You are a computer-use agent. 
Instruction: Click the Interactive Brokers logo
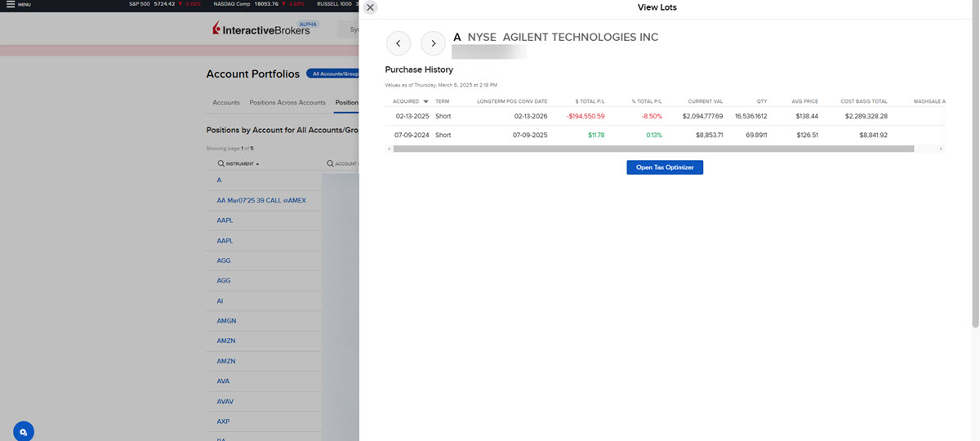261,30
